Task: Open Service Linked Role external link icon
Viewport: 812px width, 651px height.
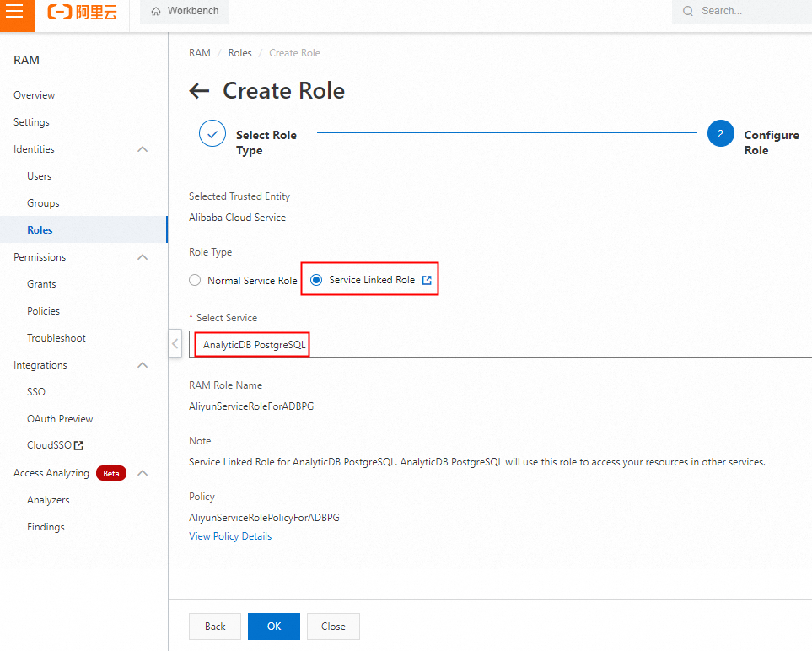Action: click(x=427, y=280)
